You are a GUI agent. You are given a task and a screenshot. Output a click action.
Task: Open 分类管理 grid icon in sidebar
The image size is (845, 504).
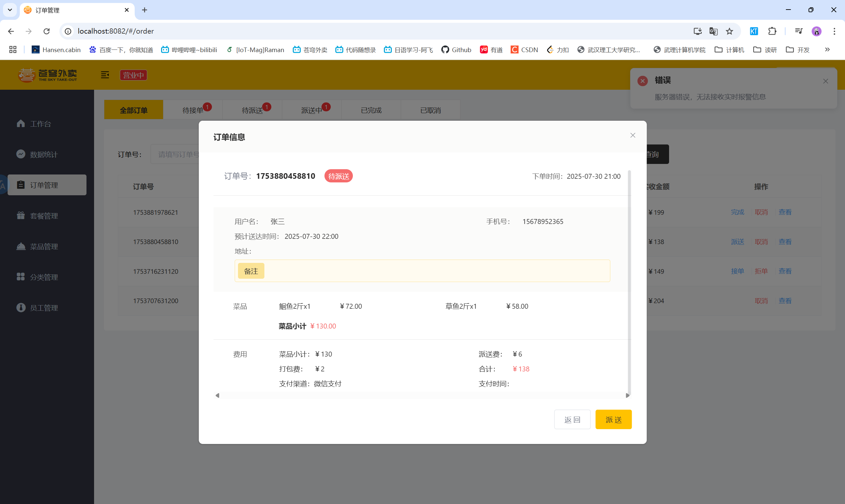(21, 277)
